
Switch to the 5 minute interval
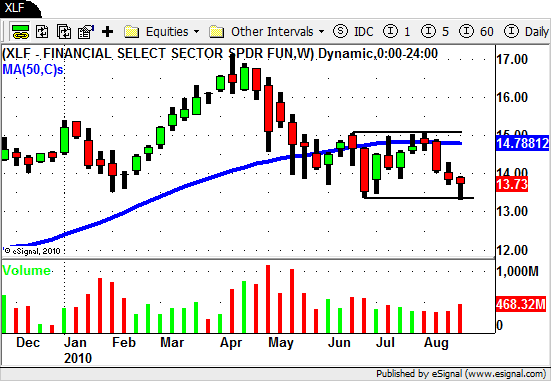tap(435, 32)
